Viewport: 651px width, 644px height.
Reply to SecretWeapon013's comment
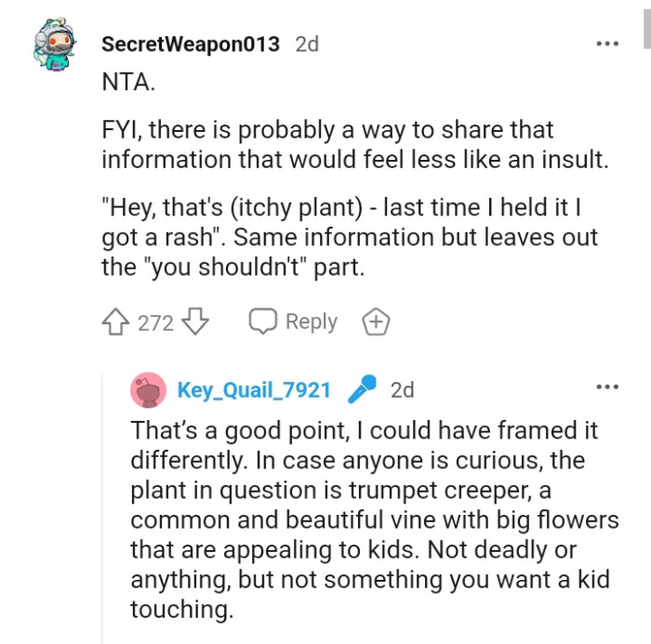pos(293,322)
